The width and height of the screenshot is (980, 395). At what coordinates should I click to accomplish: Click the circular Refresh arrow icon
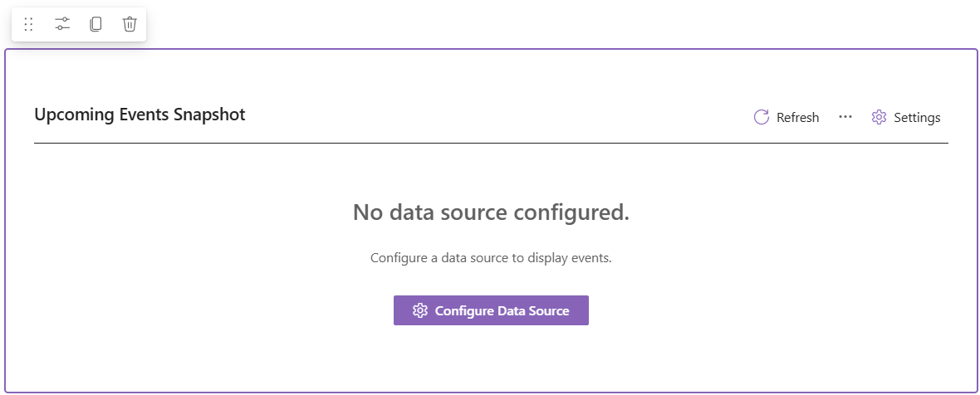click(761, 117)
